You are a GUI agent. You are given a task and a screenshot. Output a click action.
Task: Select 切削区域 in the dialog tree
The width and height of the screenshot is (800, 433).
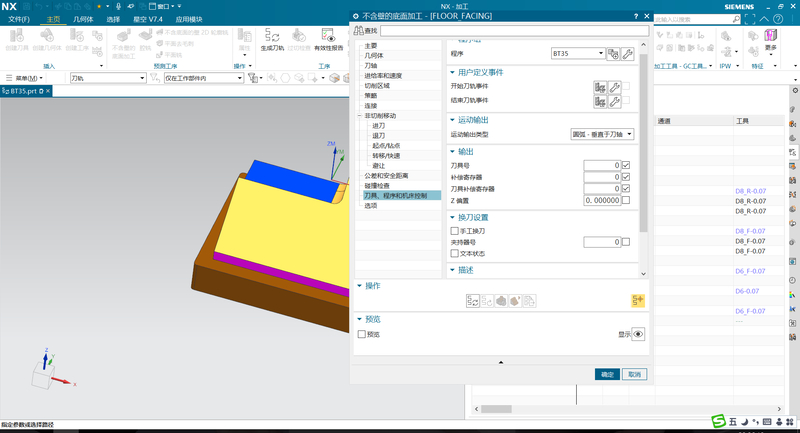click(377, 86)
